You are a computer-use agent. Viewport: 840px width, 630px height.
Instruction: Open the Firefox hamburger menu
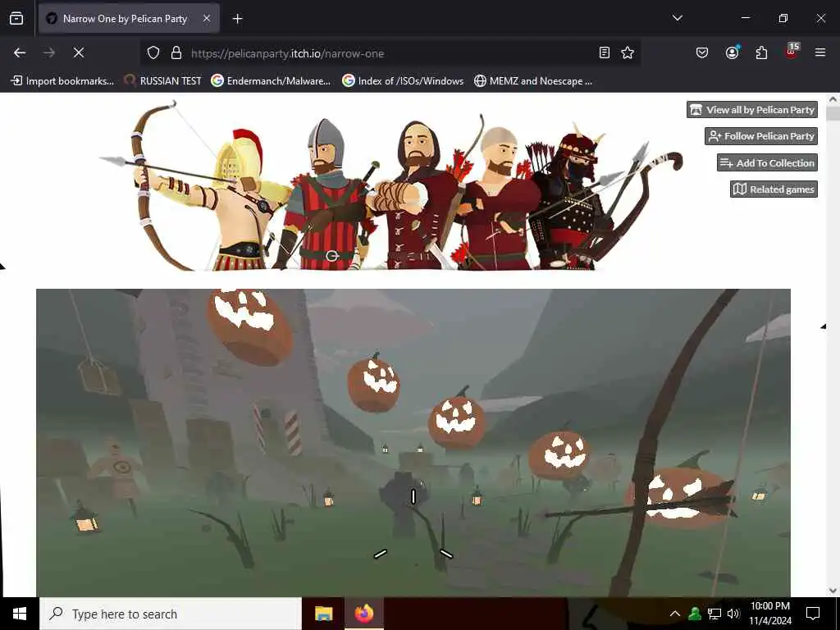(x=820, y=52)
